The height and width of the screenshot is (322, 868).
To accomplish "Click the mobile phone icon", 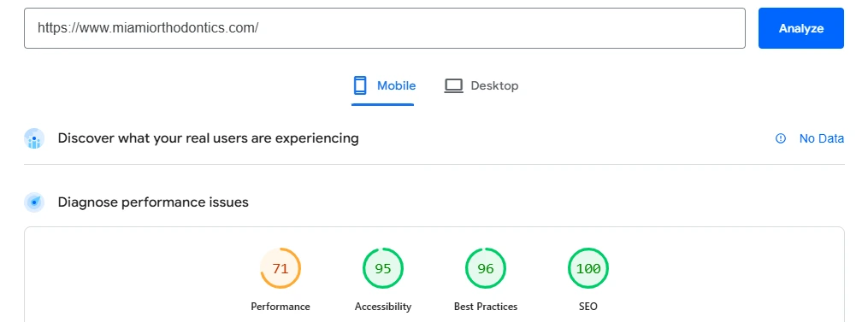I will (360, 85).
